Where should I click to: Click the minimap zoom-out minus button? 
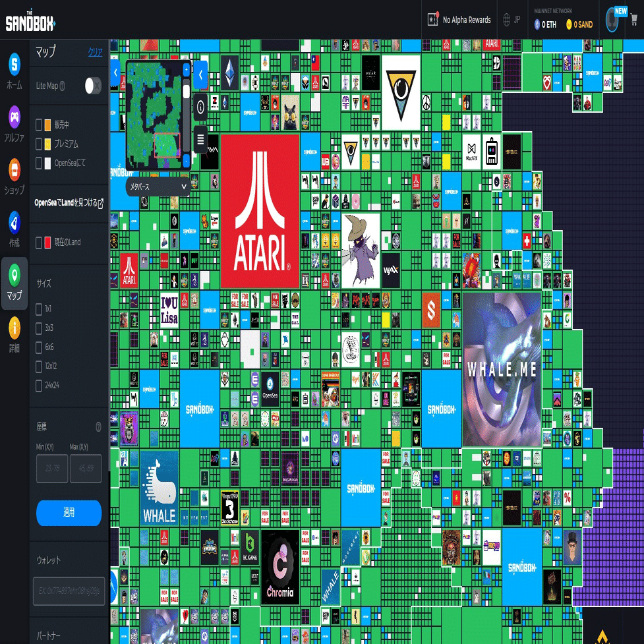point(186,161)
